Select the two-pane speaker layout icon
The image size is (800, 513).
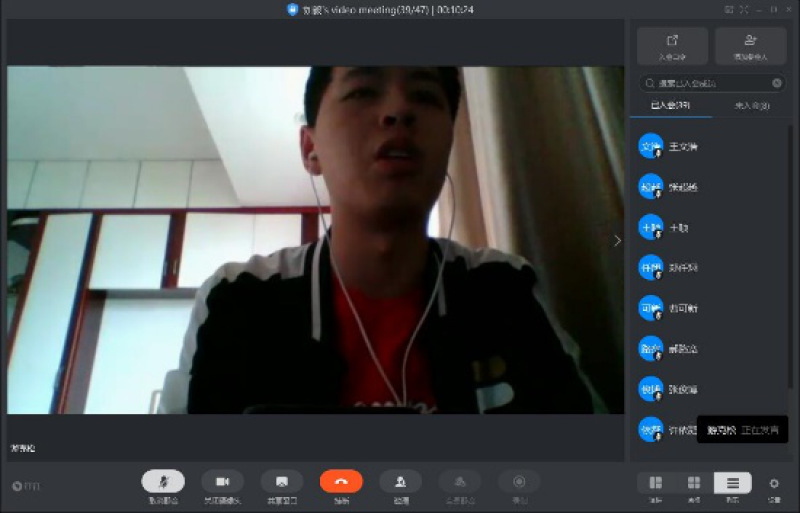click(x=656, y=483)
